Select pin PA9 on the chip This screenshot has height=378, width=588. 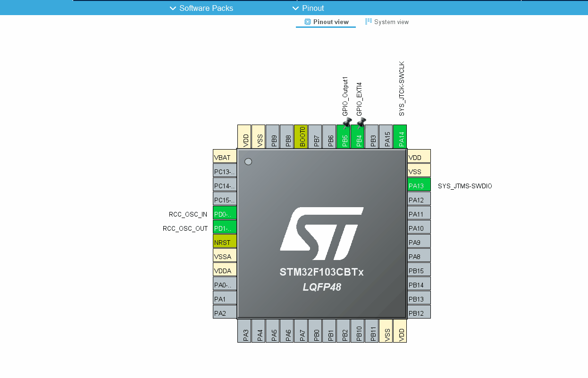[419, 241]
